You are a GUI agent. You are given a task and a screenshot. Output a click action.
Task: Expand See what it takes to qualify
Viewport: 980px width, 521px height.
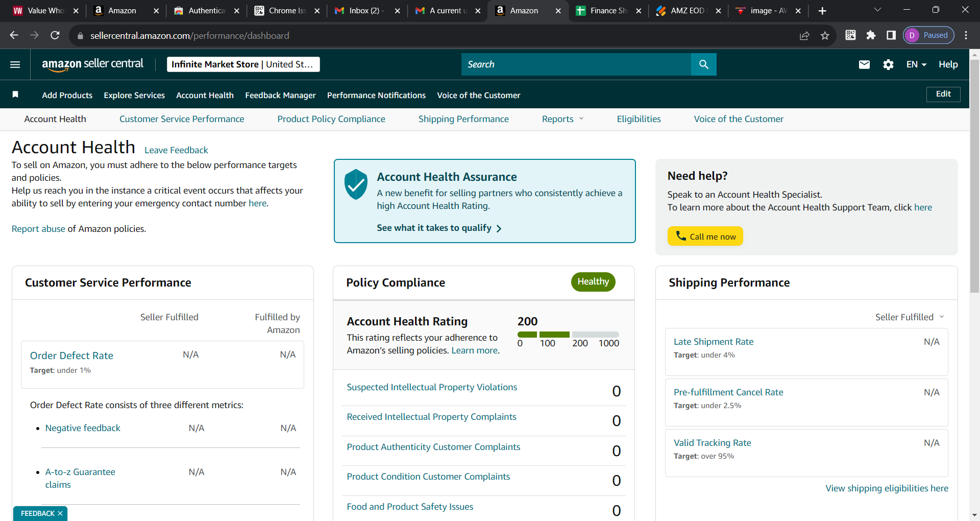(439, 228)
